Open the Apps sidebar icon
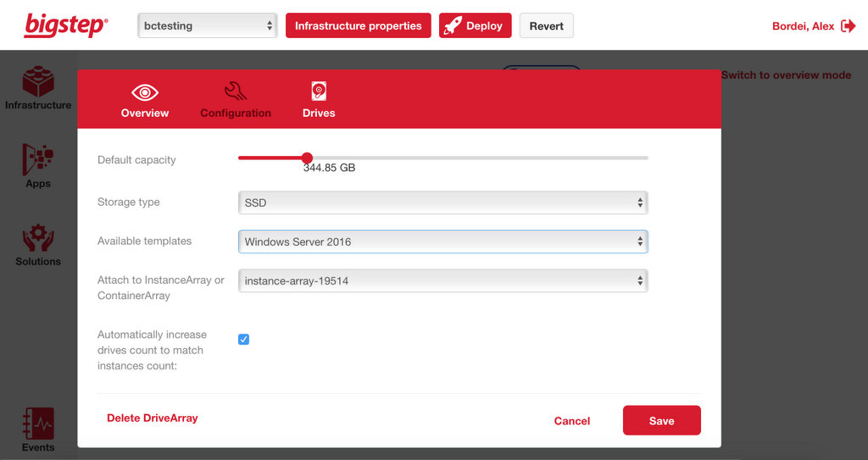The width and height of the screenshot is (868, 460). [x=38, y=159]
